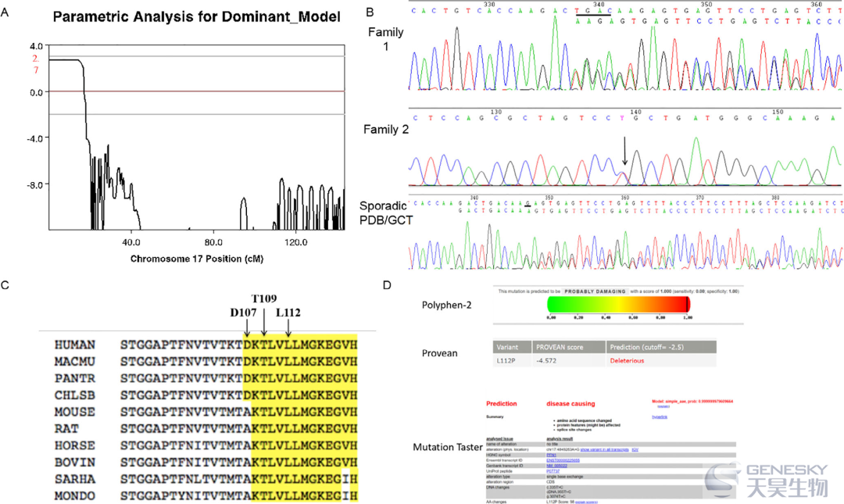Image resolution: width=844 pixels, height=504 pixels.
Task: Select the MACMU species row label
Action: (75, 361)
